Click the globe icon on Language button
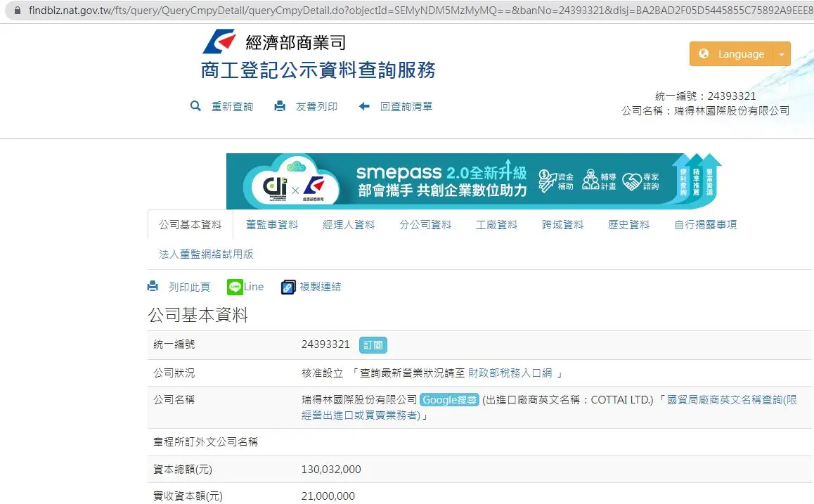This screenshot has width=814, height=504. click(704, 53)
